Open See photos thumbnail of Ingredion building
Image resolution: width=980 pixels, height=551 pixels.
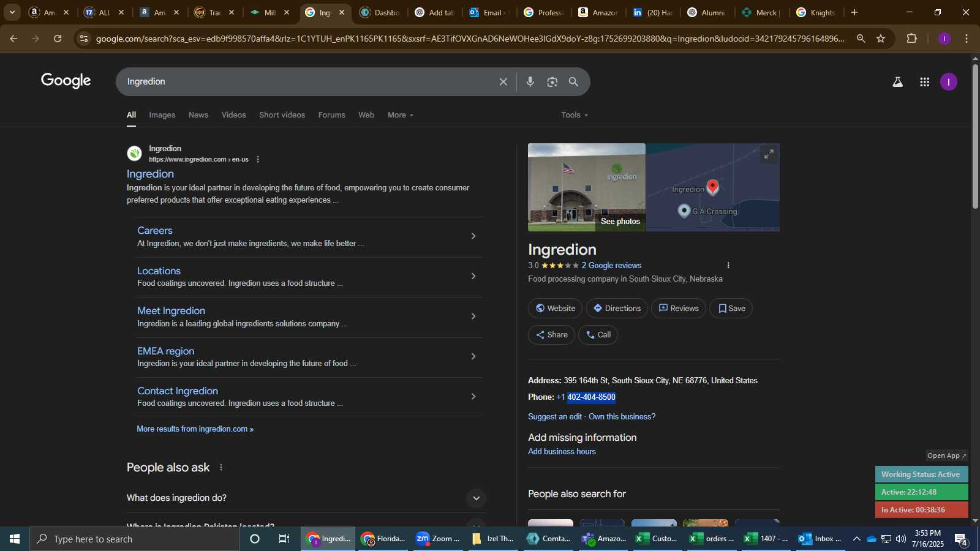click(586, 187)
